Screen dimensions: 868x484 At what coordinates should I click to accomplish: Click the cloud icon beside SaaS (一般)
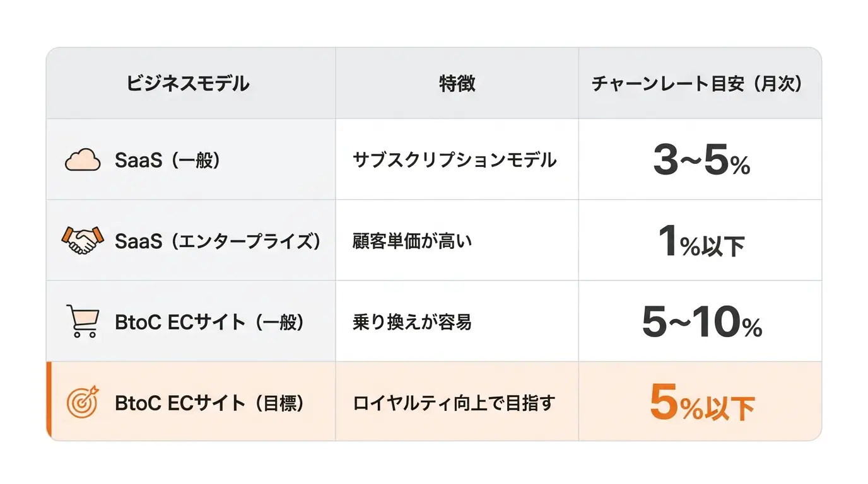click(x=83, y=160)
